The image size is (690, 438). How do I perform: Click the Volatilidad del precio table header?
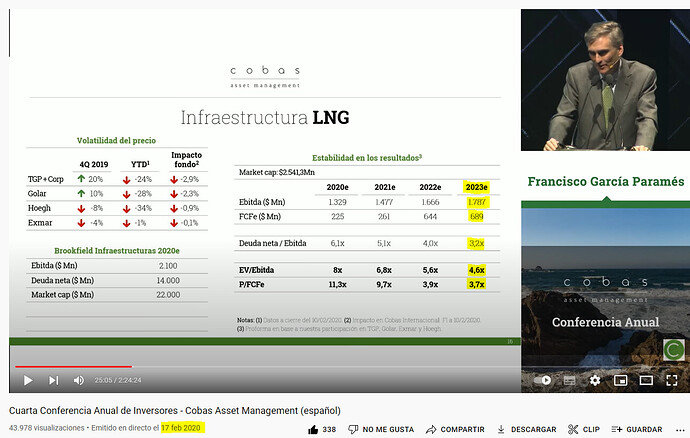tap(116, 140)
